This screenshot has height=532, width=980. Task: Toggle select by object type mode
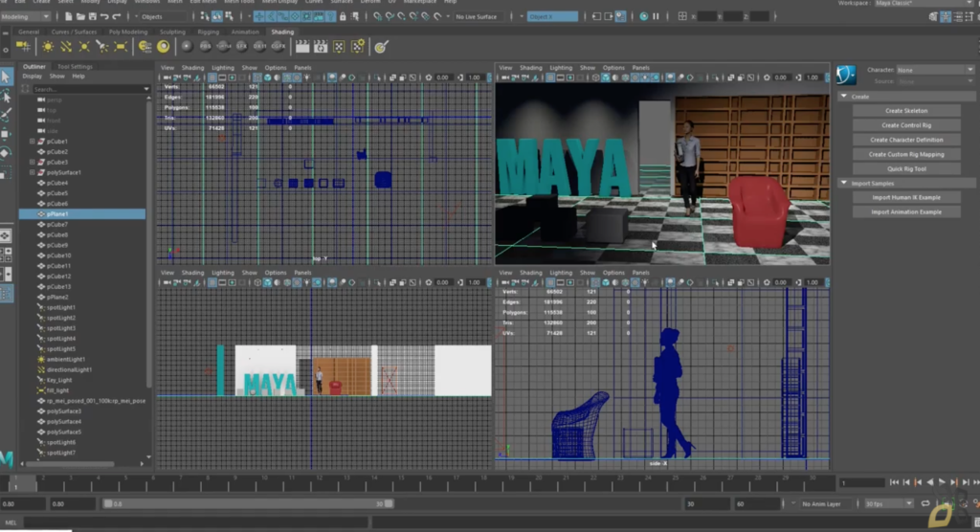point(217,17)
